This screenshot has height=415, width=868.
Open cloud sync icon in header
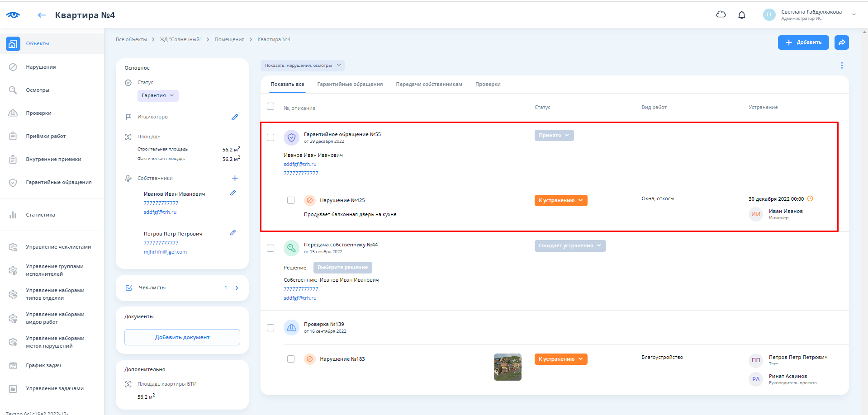click(721, 14)
